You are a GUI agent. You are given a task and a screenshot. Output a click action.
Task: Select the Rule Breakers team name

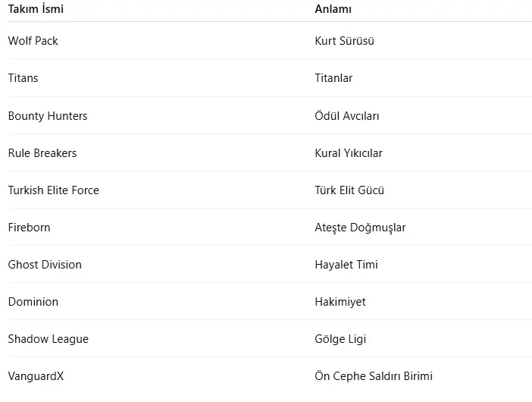(x=42, y=153)
